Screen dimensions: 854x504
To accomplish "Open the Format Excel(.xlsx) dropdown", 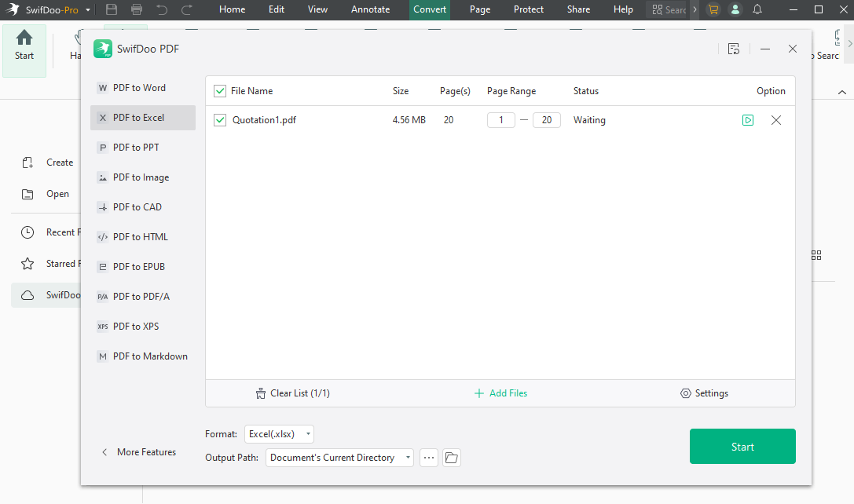I will point(279,433).
